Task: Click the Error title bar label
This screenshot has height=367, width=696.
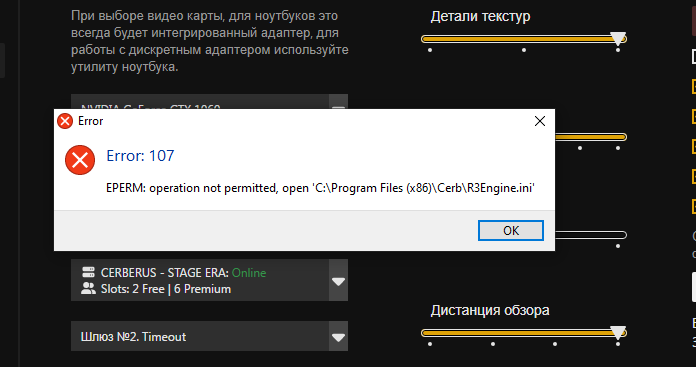Action: [x=91, y=121]
